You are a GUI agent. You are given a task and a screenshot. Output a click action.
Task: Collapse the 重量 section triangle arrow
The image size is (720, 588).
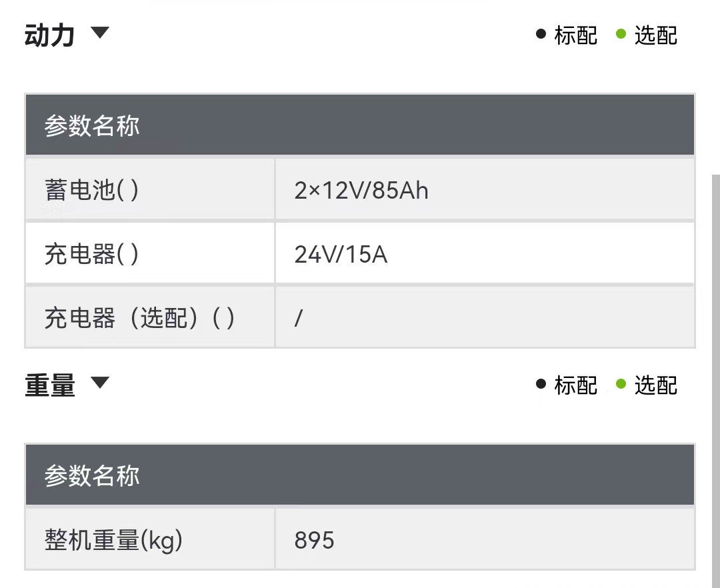[x=99, y=383]
